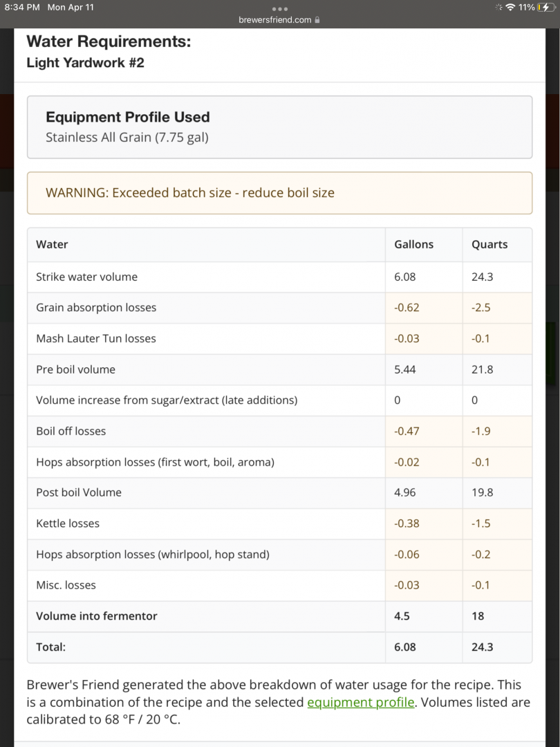Tap the three-dot multitasking icon at top
The height and width of the screenshot is (747, 560).
tap(279, 8)
